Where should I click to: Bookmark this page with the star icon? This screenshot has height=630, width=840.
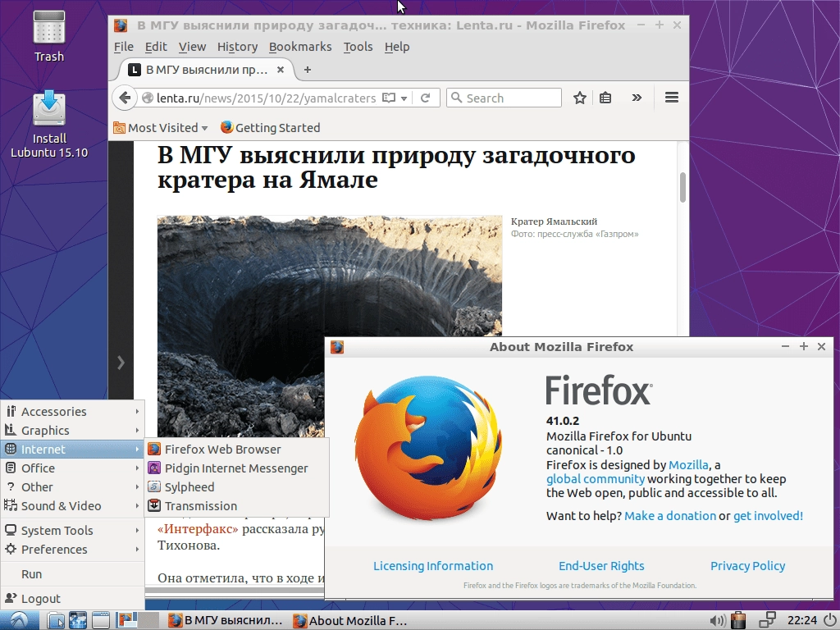[580, 98]
